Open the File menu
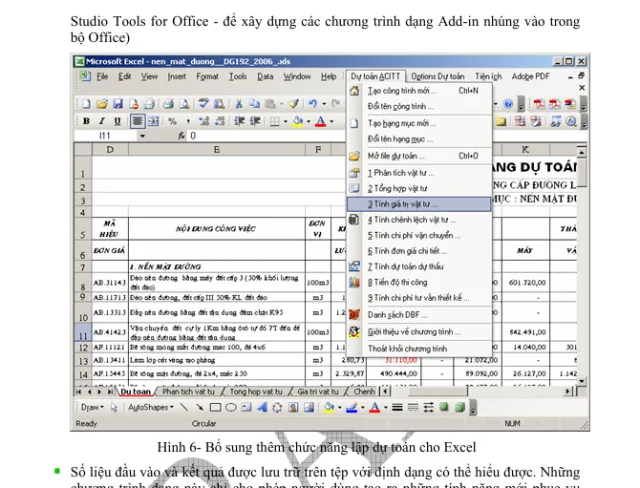This screenshot has width=640, height=488. click(102, 76)
